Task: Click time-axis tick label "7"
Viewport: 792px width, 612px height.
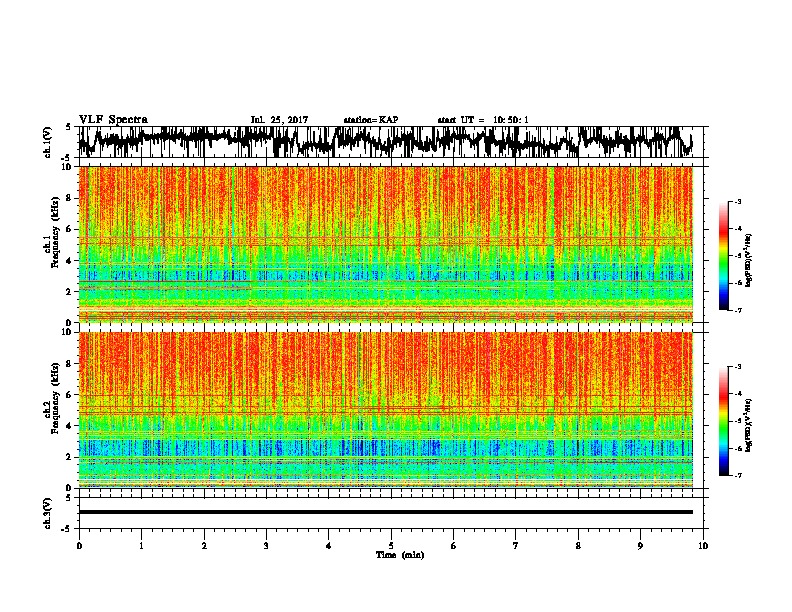Action: coord(516,546)
